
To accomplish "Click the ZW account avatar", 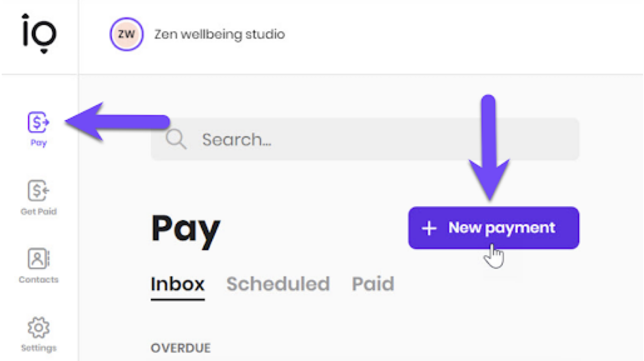I will (126, 34).
